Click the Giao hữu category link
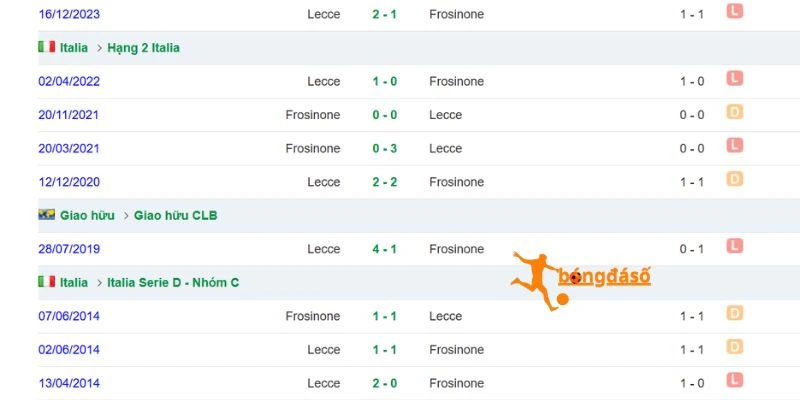 (87, 215)
